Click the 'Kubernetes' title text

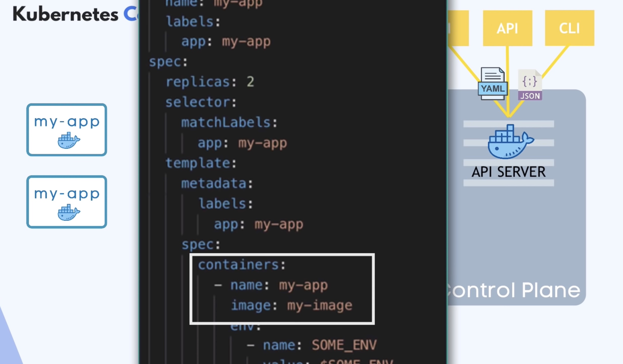tap(66, 14)
